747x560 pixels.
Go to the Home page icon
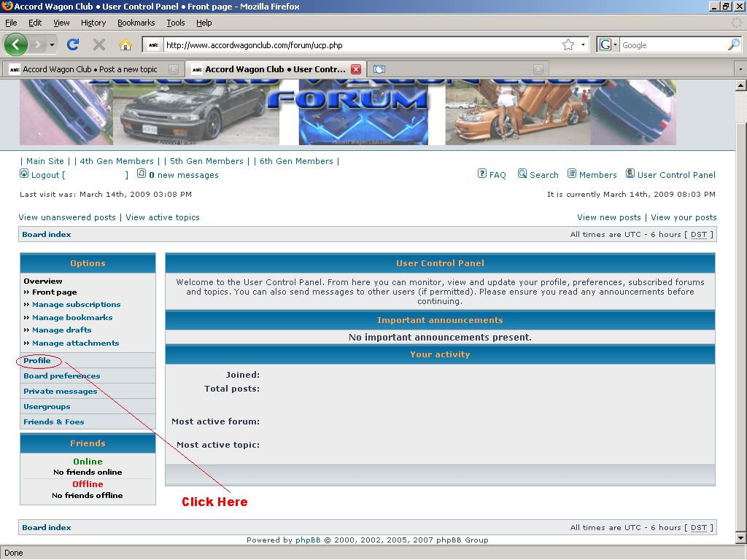pyautogui.click(x=125, y=44)
